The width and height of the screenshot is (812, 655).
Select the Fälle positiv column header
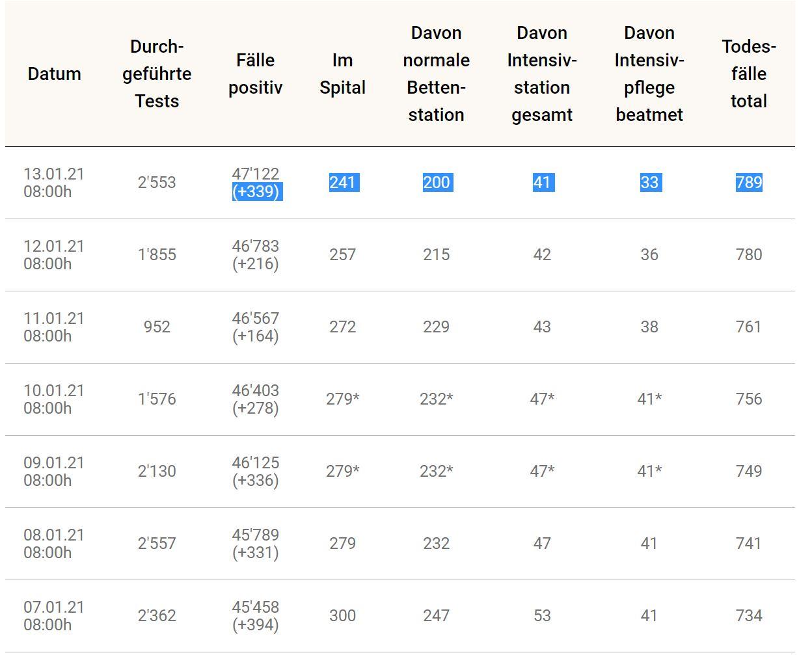(x=255, y=74)
